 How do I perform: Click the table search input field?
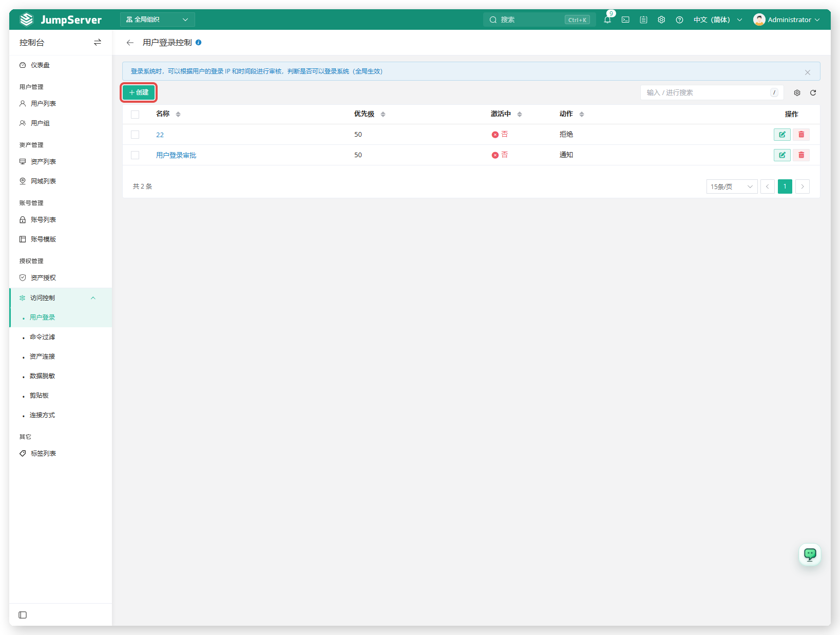[x=712, y=92]
